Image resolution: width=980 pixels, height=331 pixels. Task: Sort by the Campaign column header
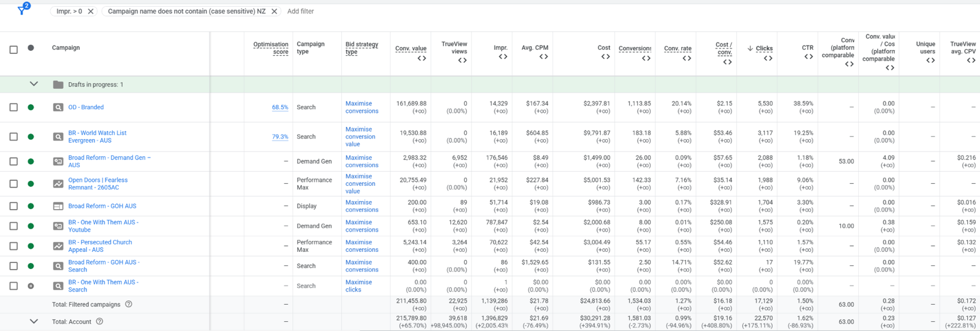coord(66,48)
